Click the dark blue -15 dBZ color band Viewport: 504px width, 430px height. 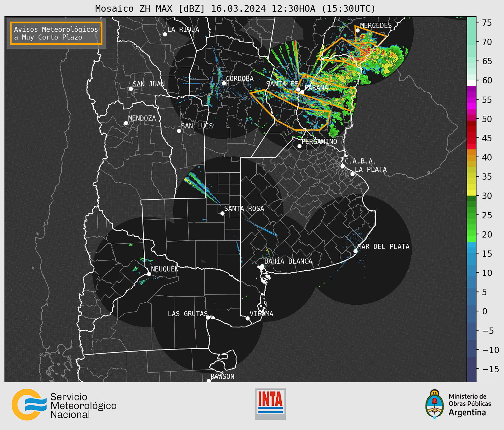[x=471, y=369]
